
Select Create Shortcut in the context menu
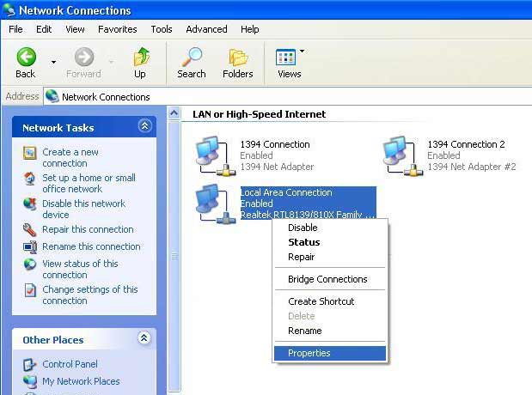tap(331, 301)
